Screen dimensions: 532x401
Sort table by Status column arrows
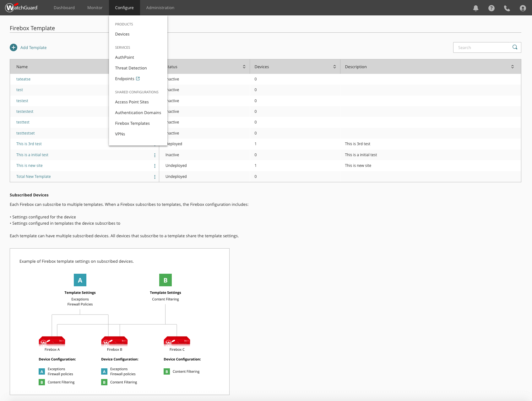tap(244, 67)
